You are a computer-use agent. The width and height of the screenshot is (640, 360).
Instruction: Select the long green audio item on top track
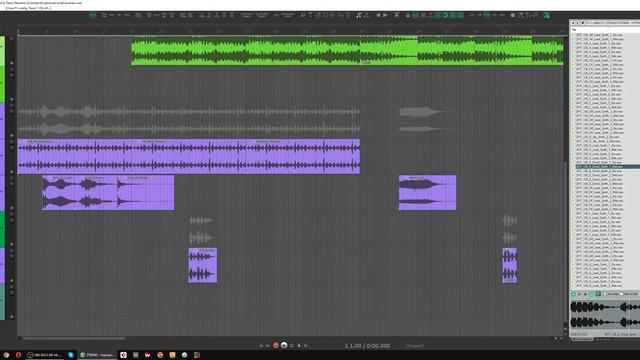click(x=347, y=51)
